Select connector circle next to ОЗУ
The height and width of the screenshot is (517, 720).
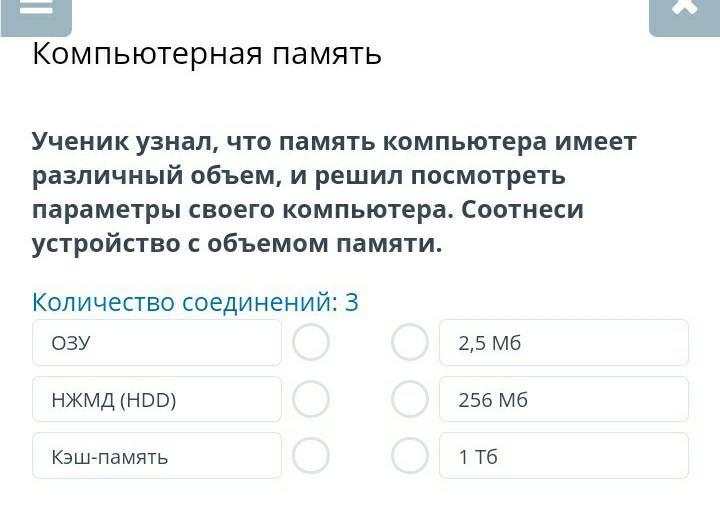point(311,343)
